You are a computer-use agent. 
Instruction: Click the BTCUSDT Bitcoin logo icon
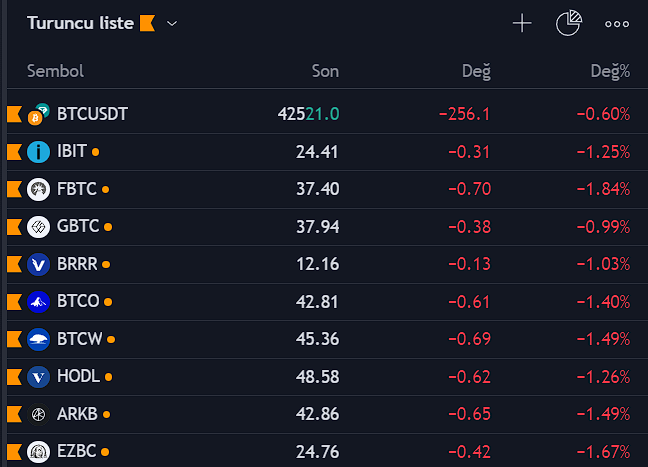38,114
